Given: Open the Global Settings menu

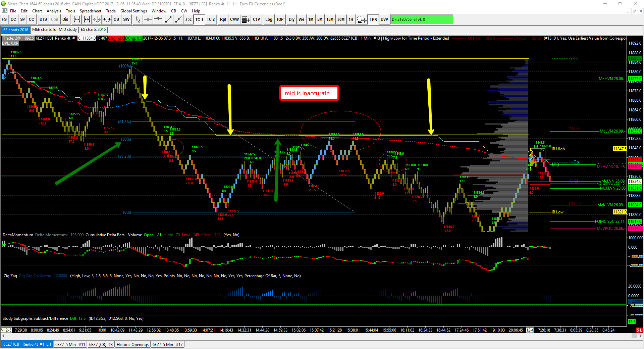Looking at the screenshot, I should (133, 11).
